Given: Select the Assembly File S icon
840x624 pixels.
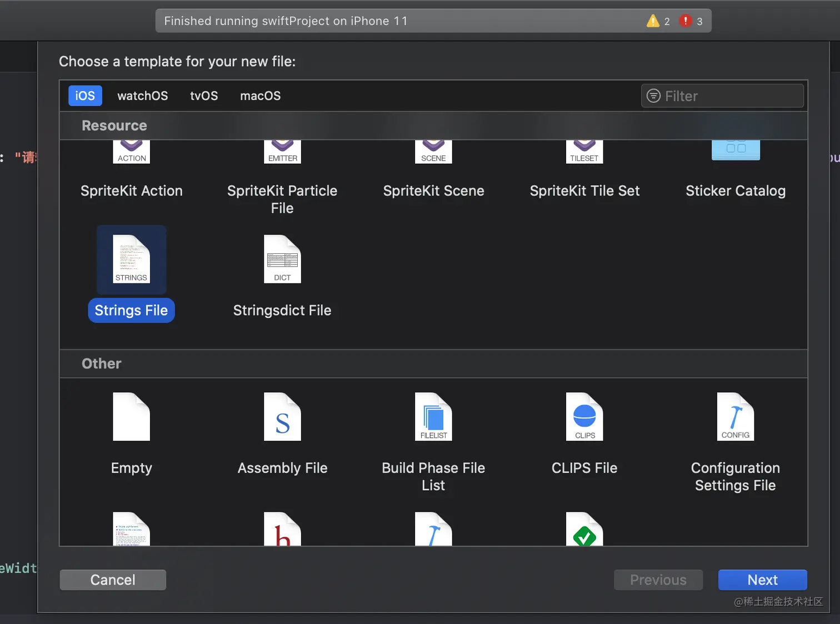Looking at the screenshot, I should (282, 417).
